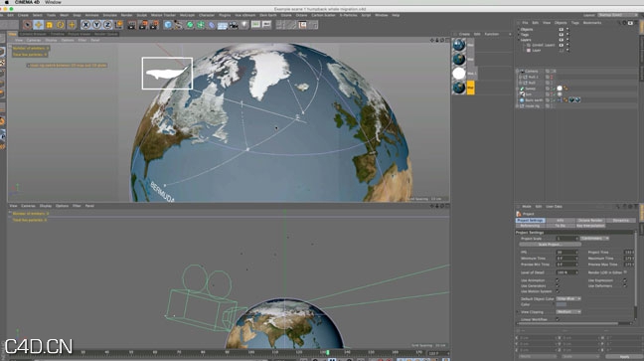Click the Render View clapperboard icon

click(x=131, y=25)
